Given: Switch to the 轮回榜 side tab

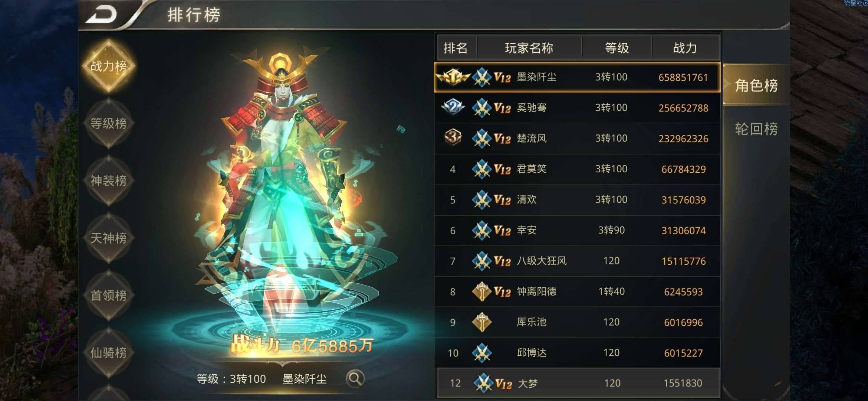Looking at the screenshot, I should [x=756, y=129].
